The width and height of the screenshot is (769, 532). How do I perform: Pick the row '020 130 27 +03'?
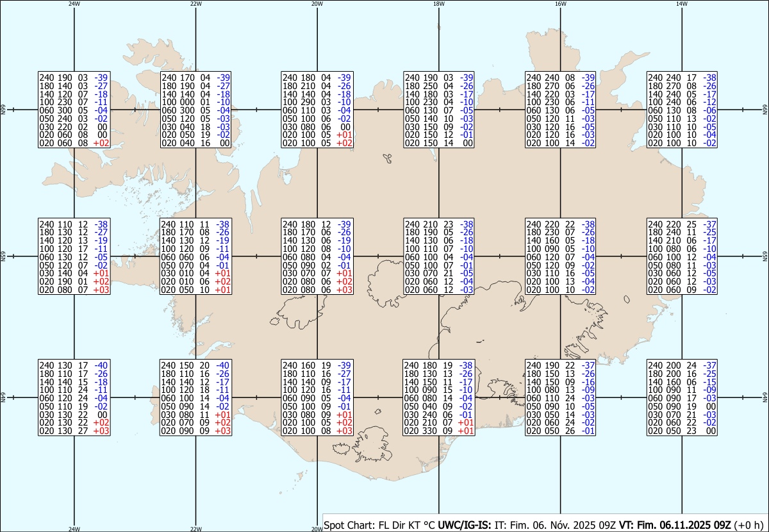74,431
